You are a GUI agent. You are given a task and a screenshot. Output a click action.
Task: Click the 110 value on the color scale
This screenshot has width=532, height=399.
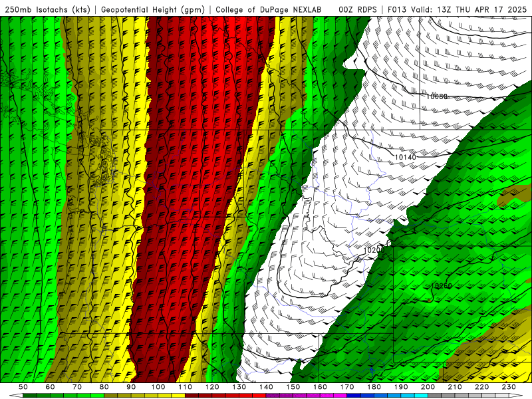[x=186, y=387]
